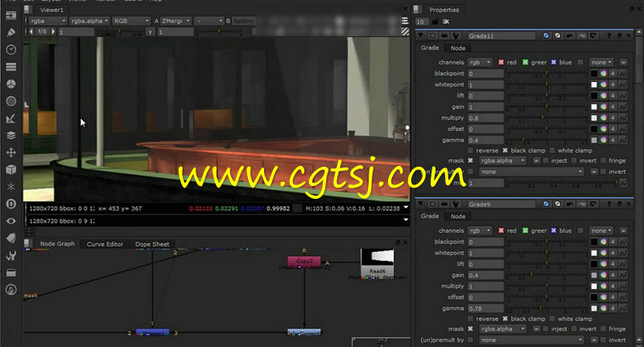Image resolution: width=644 pixels, height=347 pixels.
Task: Open the viewer rgba.alpha channel dropdown
Action: tap(89, 21)
